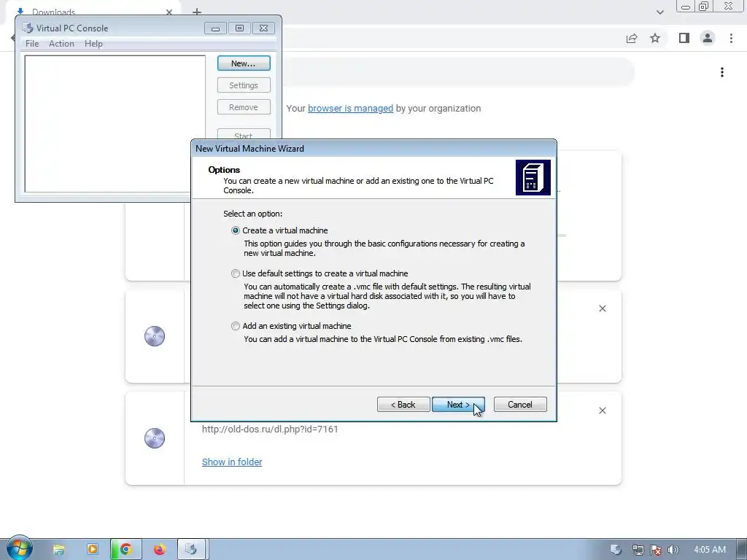The image size is (747, 560).
Task: Open Chrome profile avatar
Action: (x=708, y=38)
